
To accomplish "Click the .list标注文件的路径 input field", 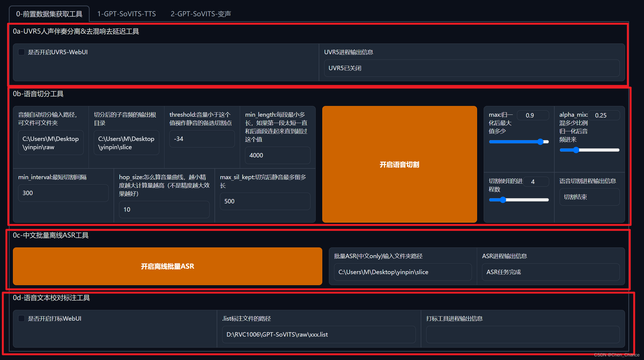I will coord(319,334).
